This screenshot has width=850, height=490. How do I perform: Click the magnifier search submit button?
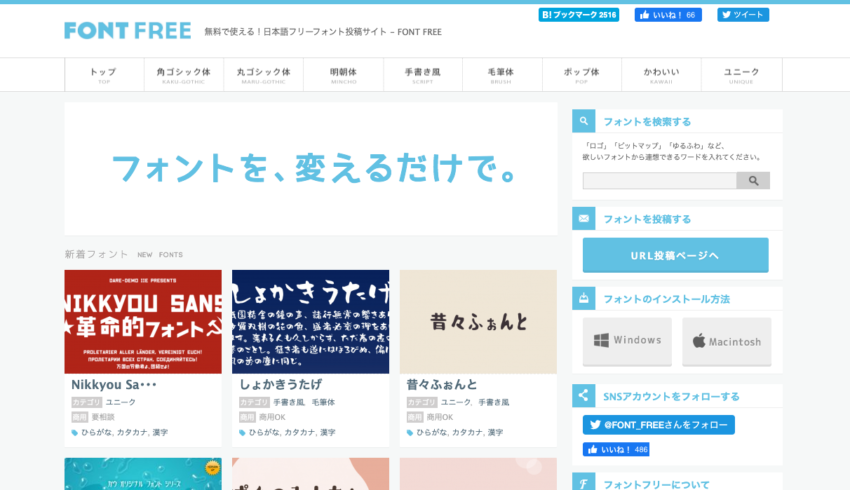[753, 180]
